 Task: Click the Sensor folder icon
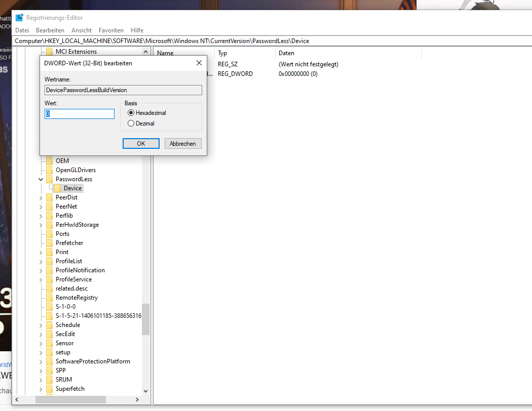[50, 343]
